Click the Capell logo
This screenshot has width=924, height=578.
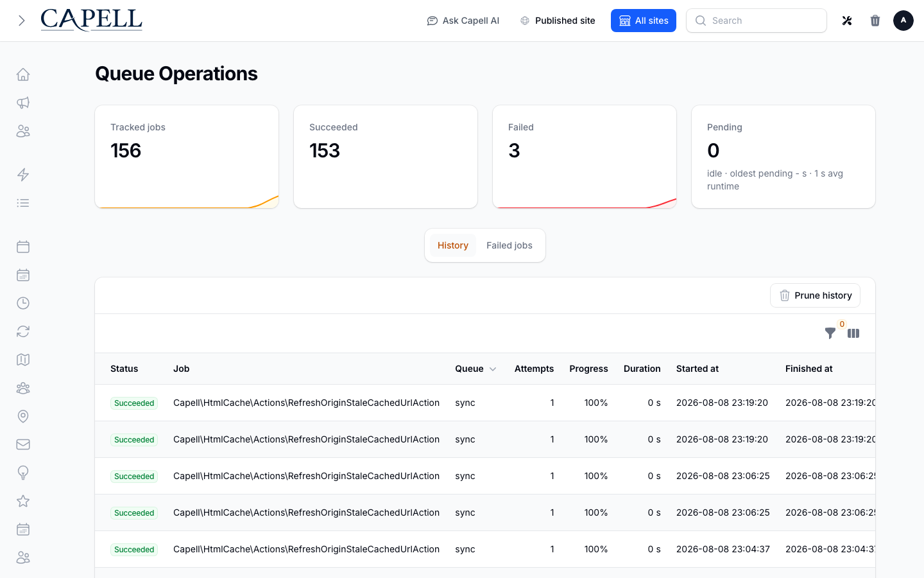(92, 21)
